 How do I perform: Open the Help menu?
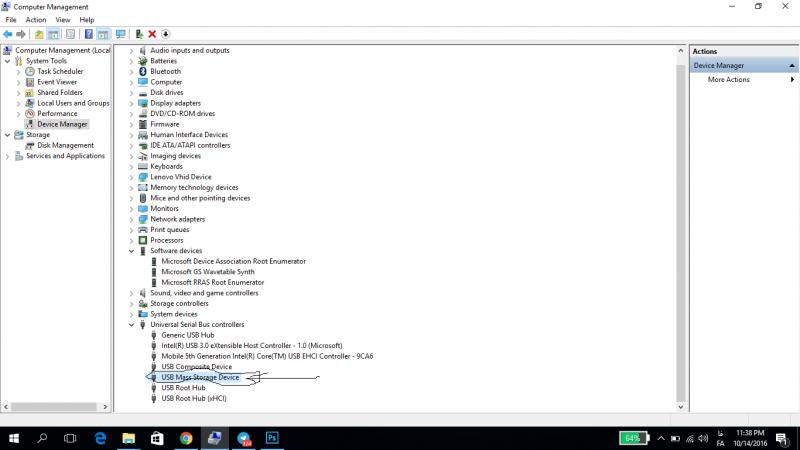tap(87, 20)
